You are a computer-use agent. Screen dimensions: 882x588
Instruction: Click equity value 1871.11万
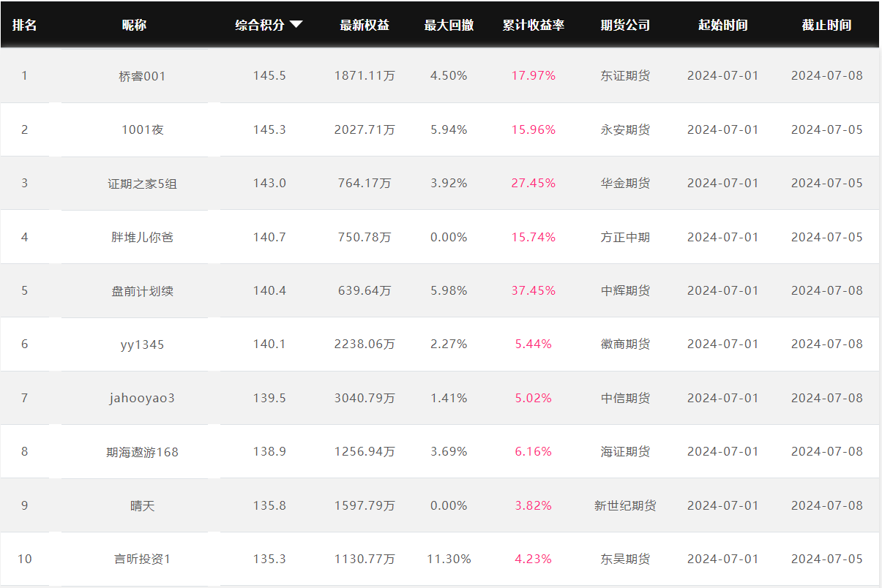click(x=365, y=75)
